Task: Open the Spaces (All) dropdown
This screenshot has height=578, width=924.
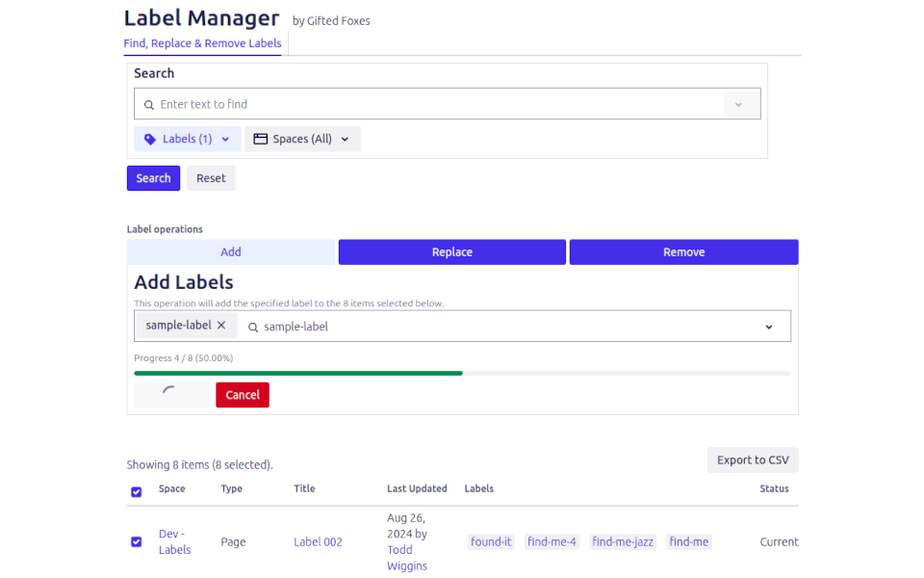Action: tap(302, 139)
